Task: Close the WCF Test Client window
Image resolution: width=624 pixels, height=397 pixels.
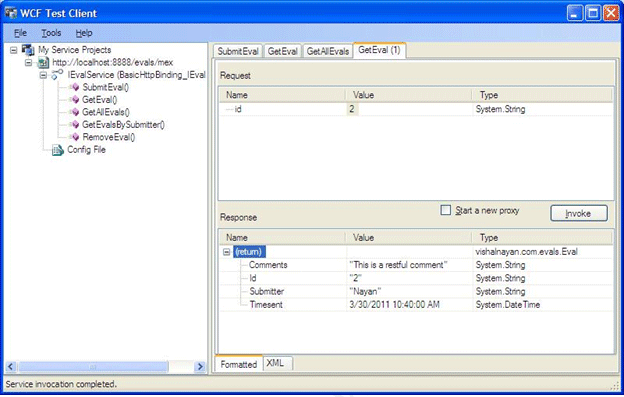Action: click(x=611, y=14)
